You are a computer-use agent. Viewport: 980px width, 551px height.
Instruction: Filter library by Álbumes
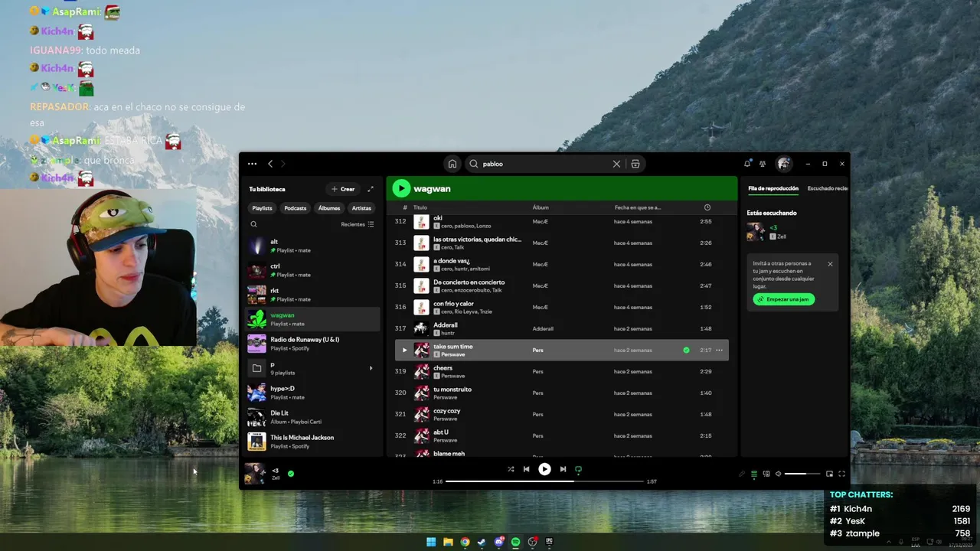(329, 208)
